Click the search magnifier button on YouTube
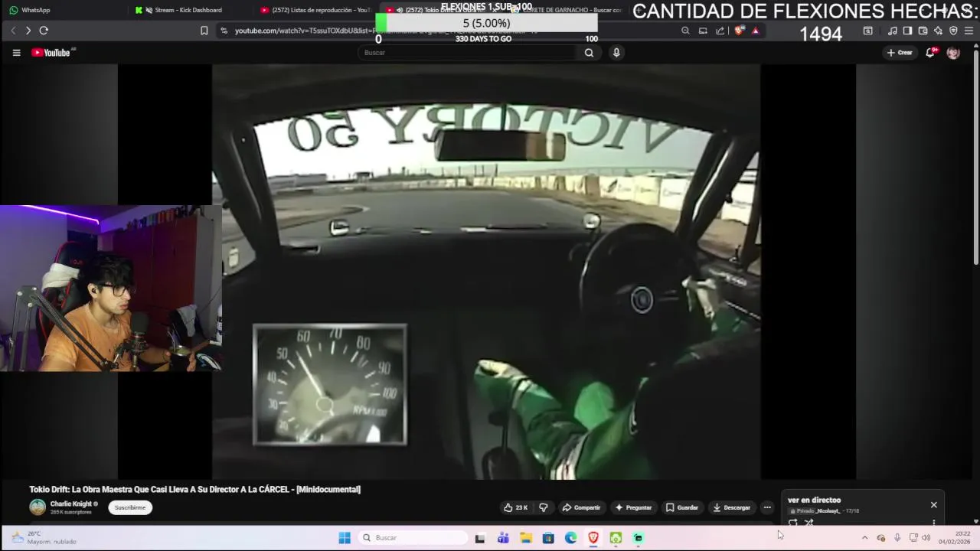The height and width of the screenshot is (551, 980). point(589,53)
